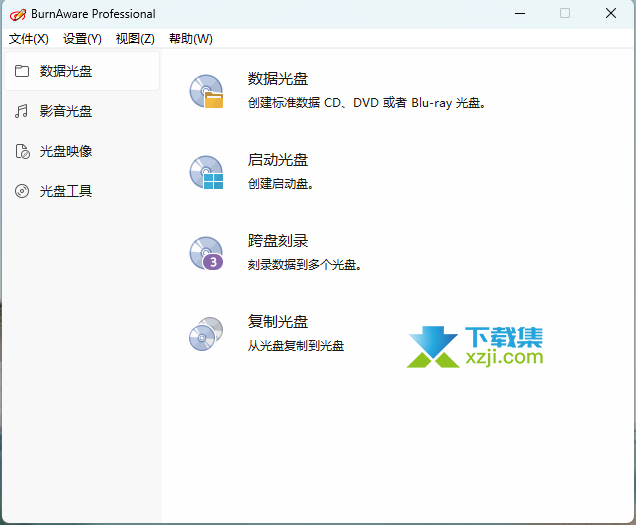Click the document icon beside 光盘映像
This screenshot has width=636, height=525.
tap(22, 151)
